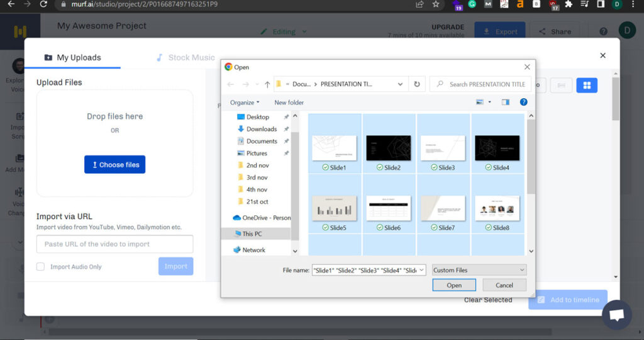644x340 pixels.
Task: Open the Custom Files type dropdown
Action: (x=479, y=270)
